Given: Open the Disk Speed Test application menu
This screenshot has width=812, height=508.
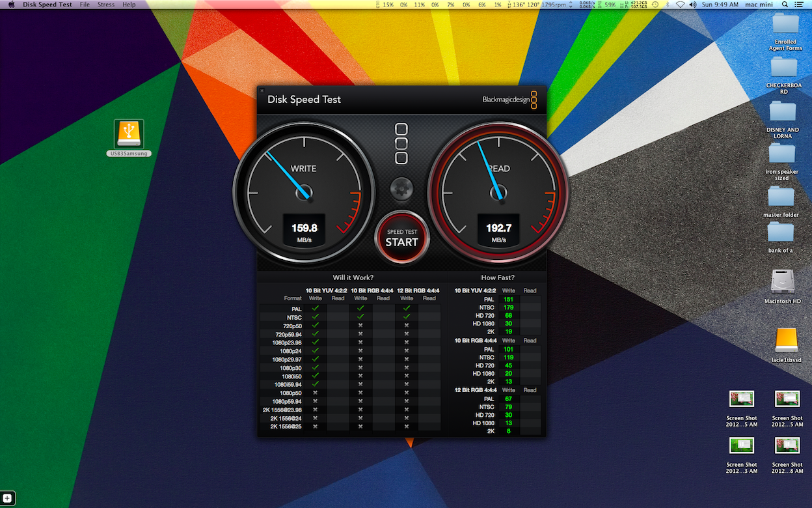Looking at the screenshot, I should [47, 5].
